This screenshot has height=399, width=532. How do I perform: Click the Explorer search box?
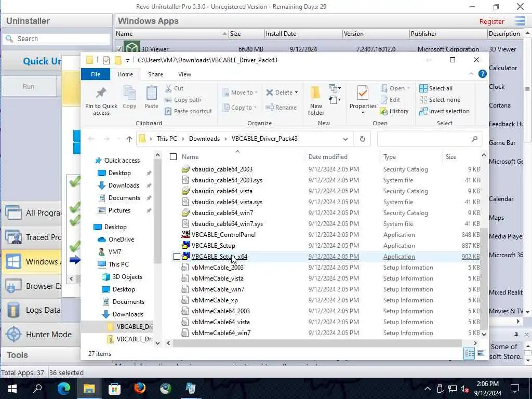tap(430, 139)
